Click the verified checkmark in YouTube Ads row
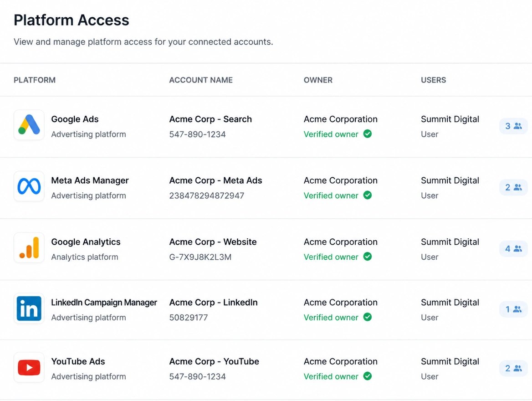 368,376
